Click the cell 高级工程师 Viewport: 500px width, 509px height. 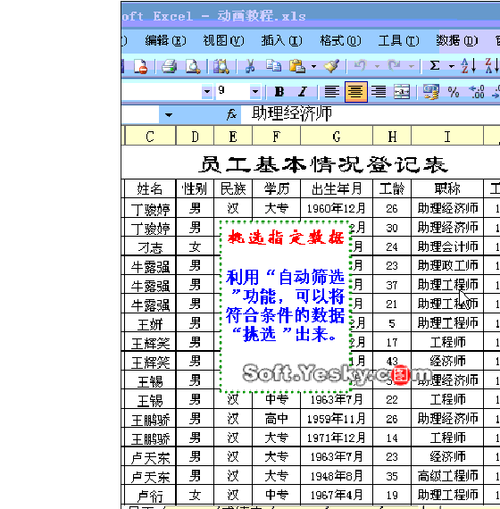pyautogui.click(x=448, y=476)
